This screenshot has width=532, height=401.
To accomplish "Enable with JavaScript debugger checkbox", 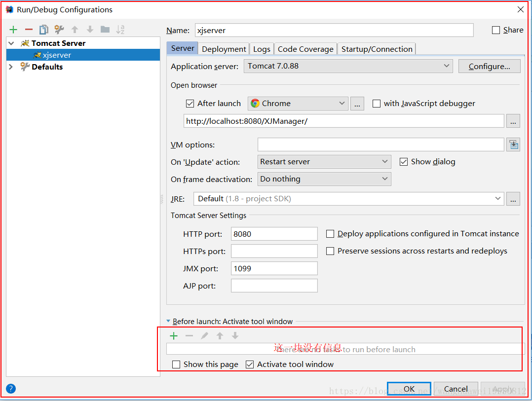I will coord(377,104).
